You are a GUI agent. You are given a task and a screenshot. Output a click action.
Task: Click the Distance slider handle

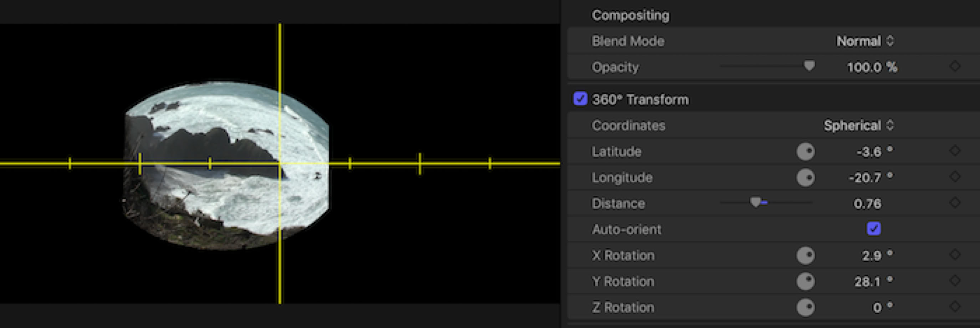point(756,202)
